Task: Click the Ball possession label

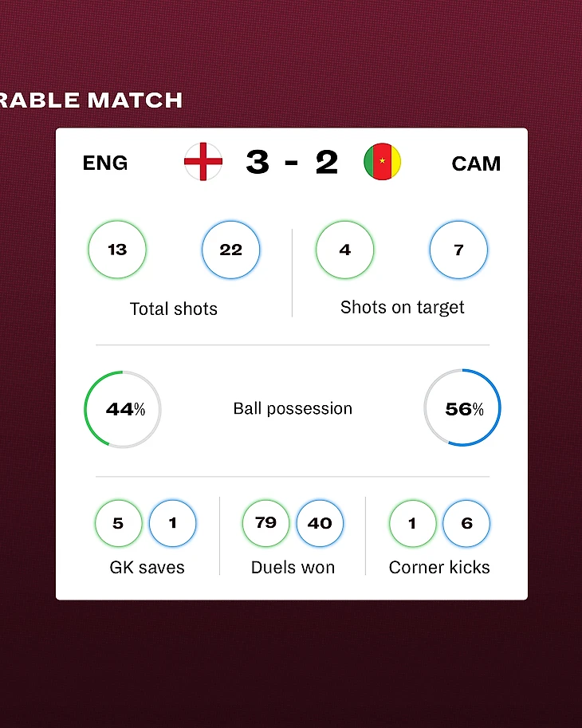Action: click(293, 408)
